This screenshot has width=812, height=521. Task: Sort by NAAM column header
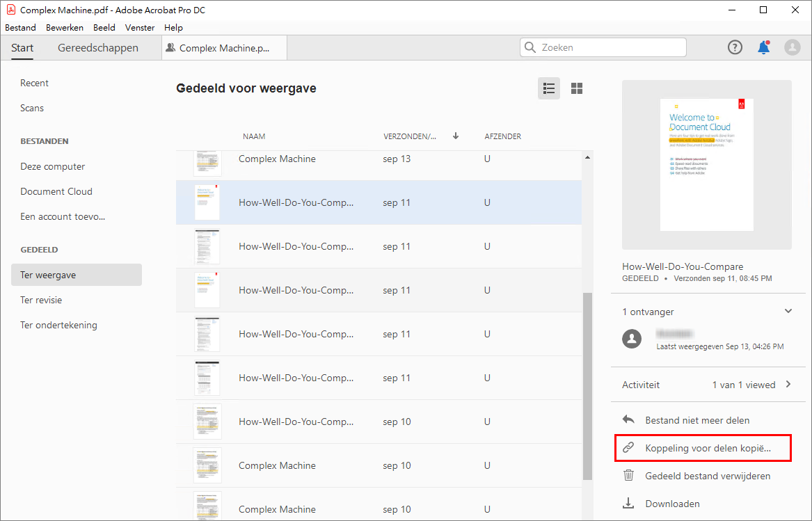click(x=254, y=136)
